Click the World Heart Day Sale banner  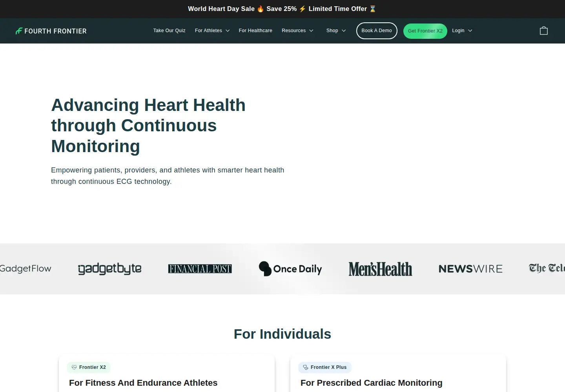click(282, 9)
